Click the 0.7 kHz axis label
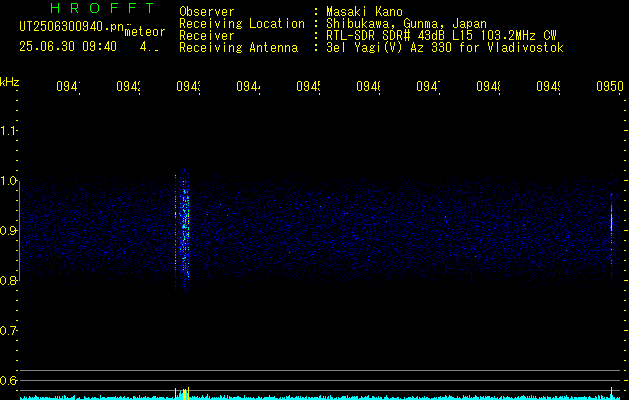This screenshot has width=629, height=400. point(8,331)
